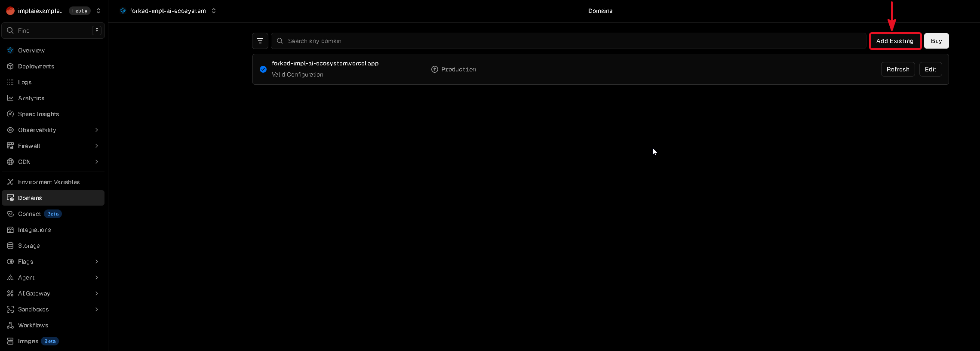
Task: Open the Domains sidebar item
Action: click(x=53, y=198)
